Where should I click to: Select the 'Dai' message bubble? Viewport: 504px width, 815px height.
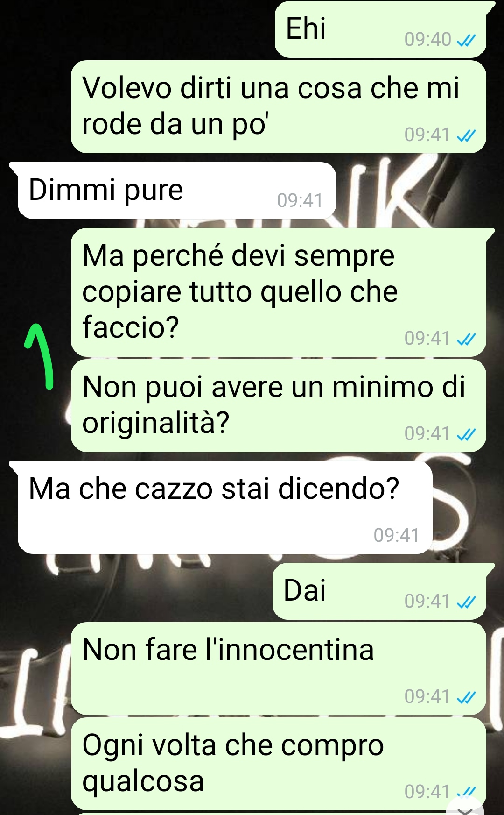(x=379, y=592)
